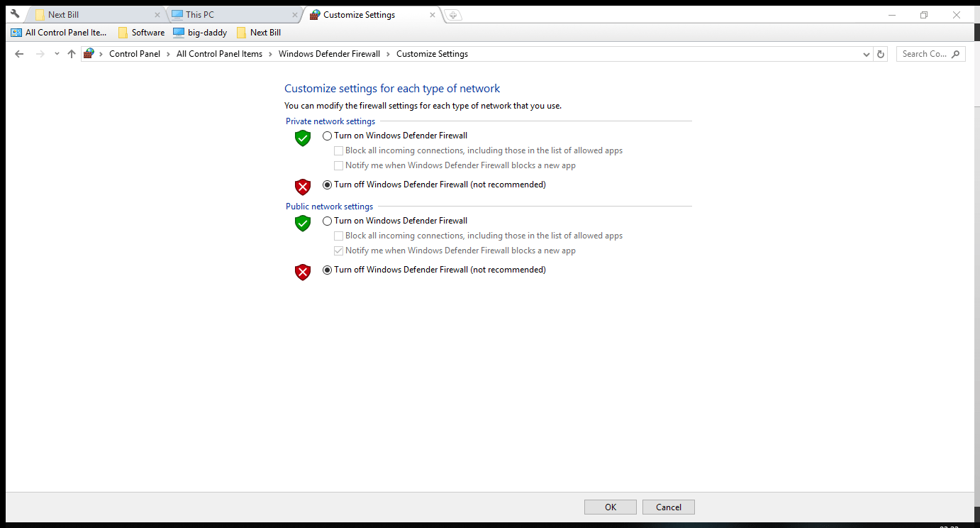Select Turn on Windows Defender Firewall for Private network
The image size is (980, 528).
(327, 136)
